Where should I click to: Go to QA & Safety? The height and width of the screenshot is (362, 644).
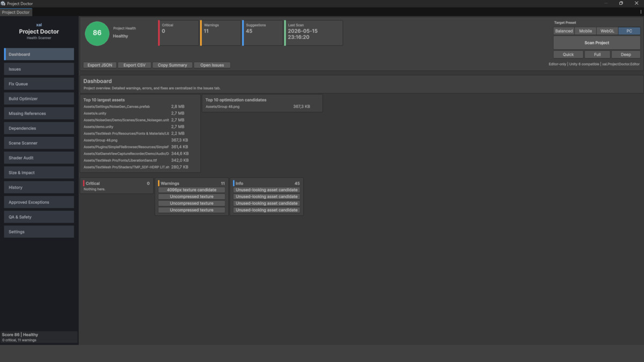[39, 217]
